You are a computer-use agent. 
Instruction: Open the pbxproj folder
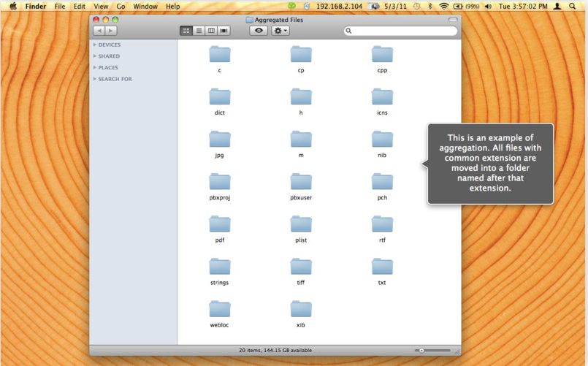(x=219, y=182)
